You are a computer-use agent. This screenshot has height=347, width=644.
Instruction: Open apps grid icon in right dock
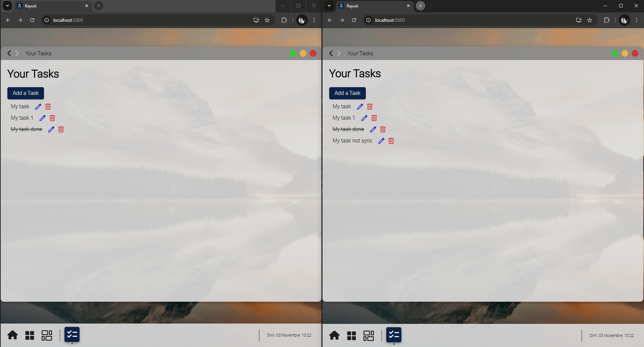coord(352,336)
